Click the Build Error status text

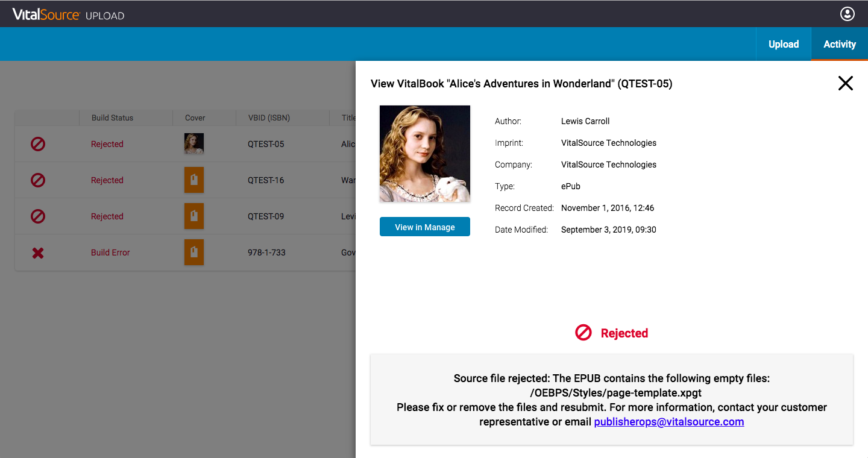coord(110,253)
